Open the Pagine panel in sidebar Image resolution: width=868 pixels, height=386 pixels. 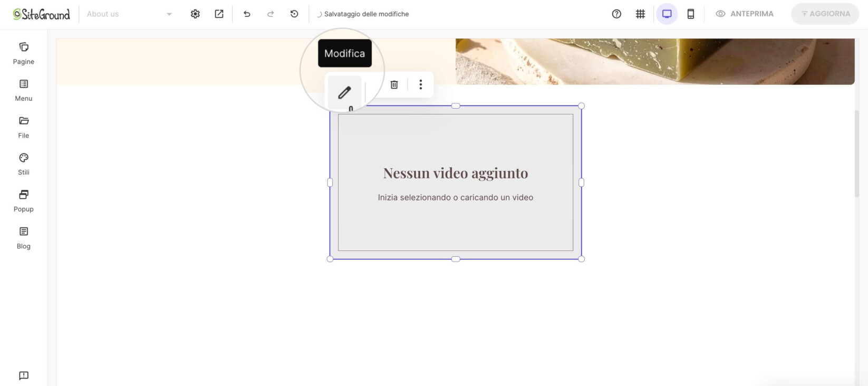tap(23, 54)
